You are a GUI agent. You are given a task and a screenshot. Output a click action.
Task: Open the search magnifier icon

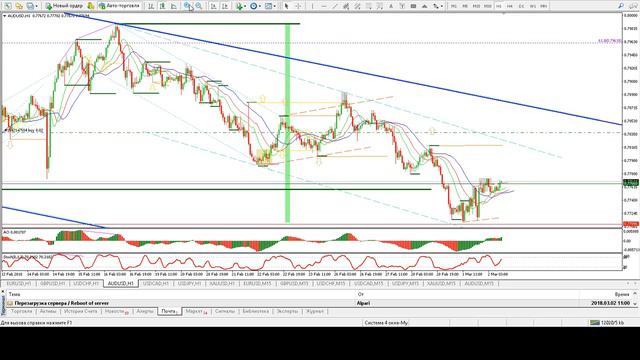620,6
